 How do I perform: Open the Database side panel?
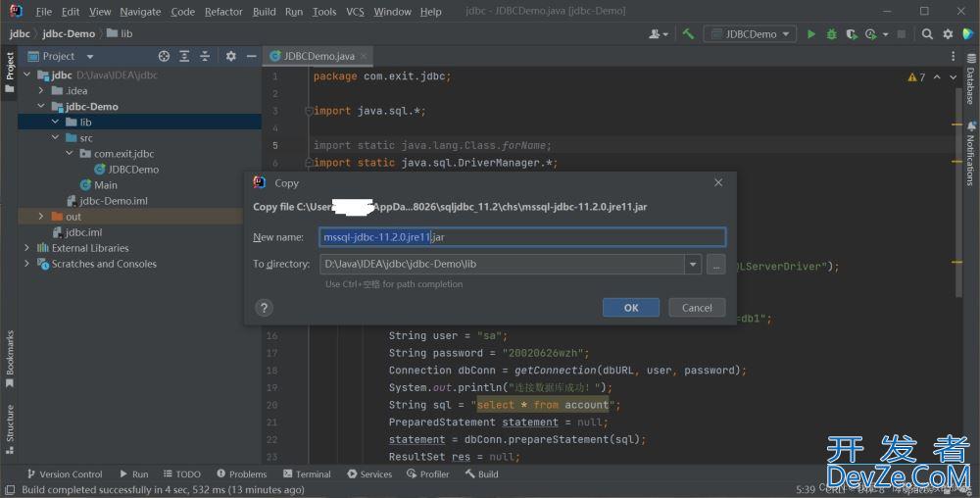click(x=970, y=79)
